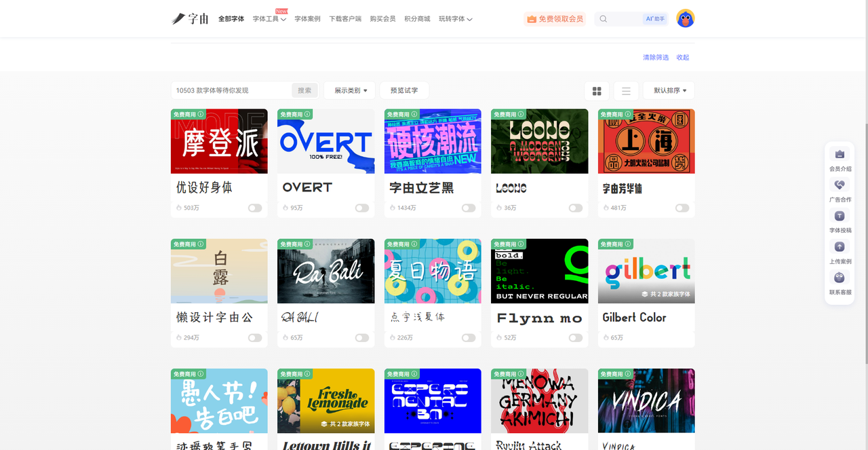Click the 字由 logo
The height and width of the screenshot is (450, 868).
click(x=190, y=19)
